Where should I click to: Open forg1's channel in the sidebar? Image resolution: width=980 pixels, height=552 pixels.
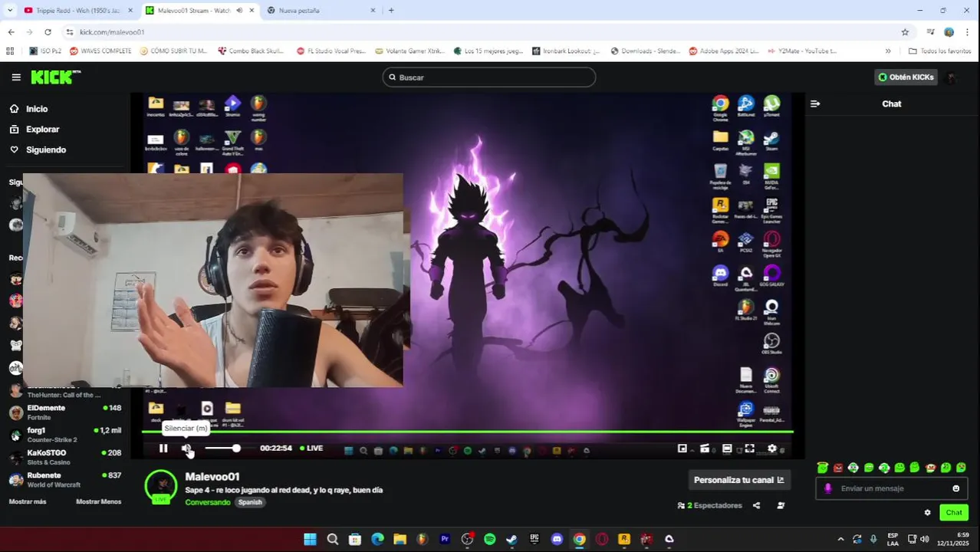(x=65, y=435)
